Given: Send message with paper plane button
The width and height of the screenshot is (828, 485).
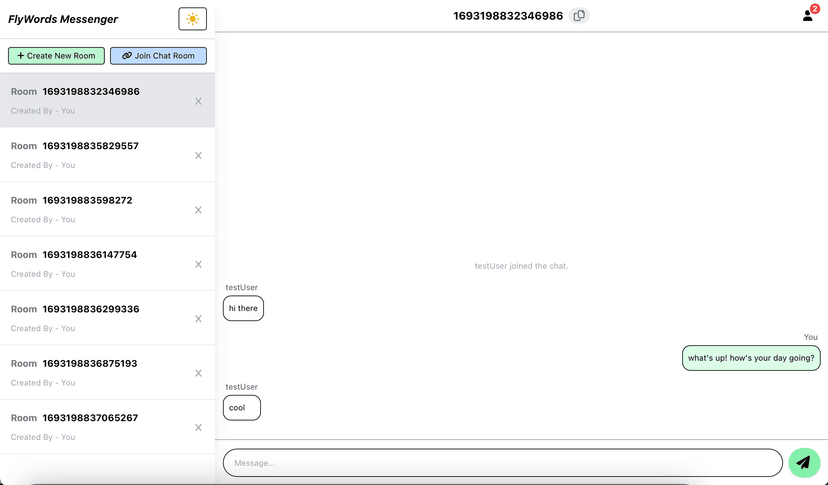Looking at the screenshot, I should (804, 462).
